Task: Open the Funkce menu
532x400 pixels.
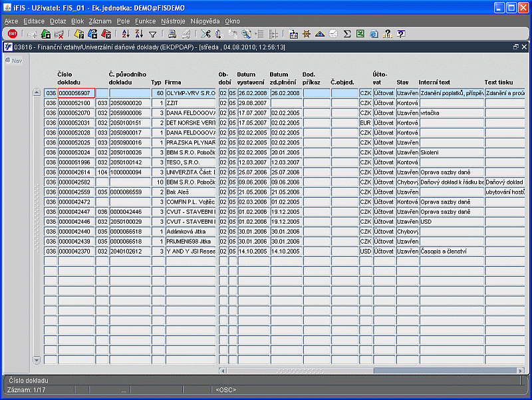Action: pos(145,21)
